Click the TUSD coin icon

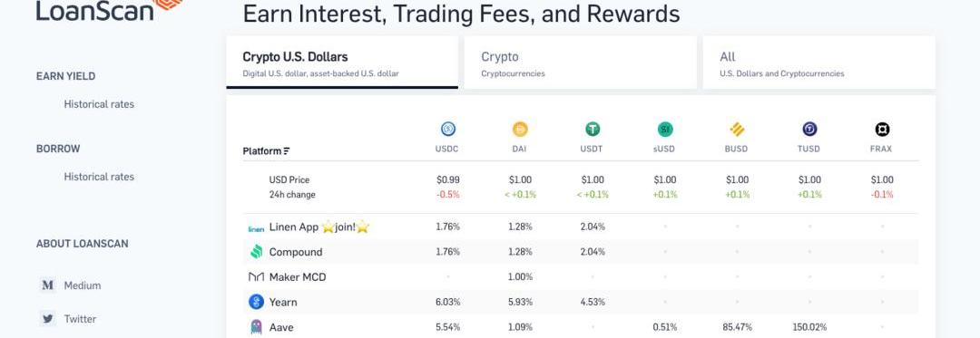[809, 129]
